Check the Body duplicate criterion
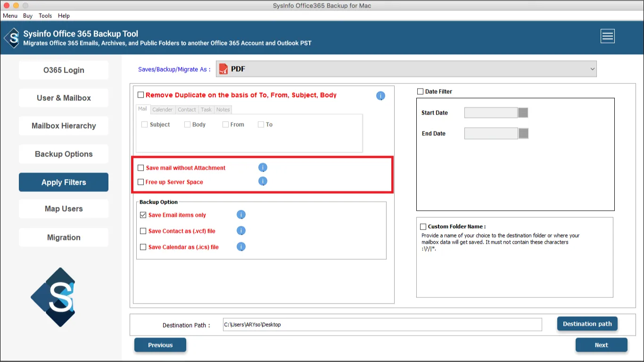644x362 pixels. 187,124
